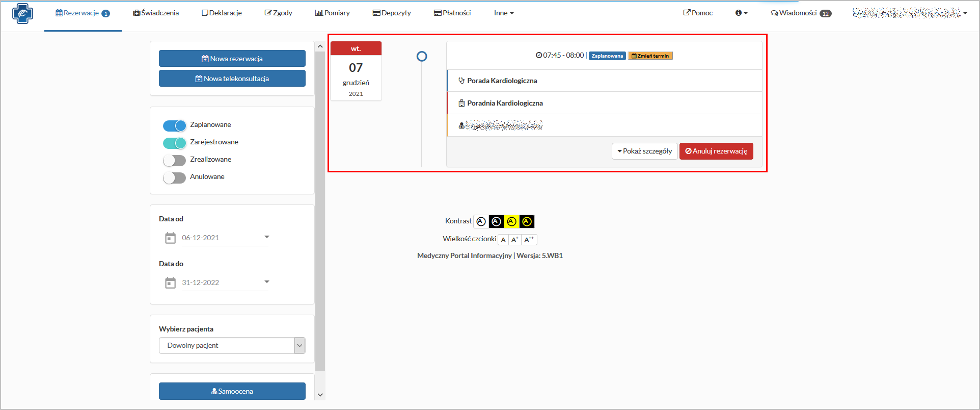
Task: Expand the Inne menu
Action: click(503, 13)
